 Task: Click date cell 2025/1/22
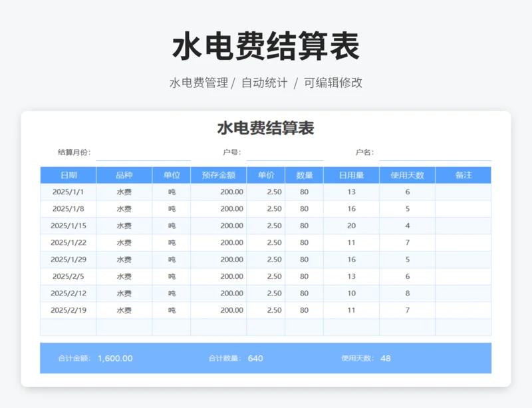[68, 243]
